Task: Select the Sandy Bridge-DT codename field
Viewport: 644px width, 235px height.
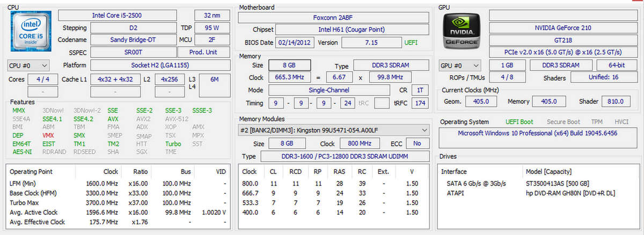Action: point(133,40)
